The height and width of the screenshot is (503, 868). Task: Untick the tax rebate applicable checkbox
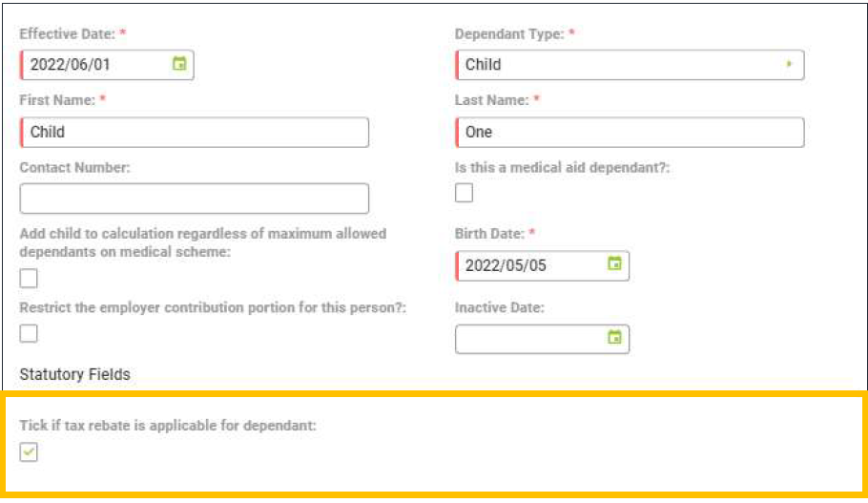[x=30, y=453]
